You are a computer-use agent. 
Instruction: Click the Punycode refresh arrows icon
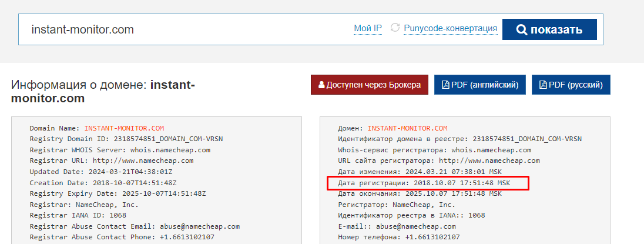click(x=395, y=28)
